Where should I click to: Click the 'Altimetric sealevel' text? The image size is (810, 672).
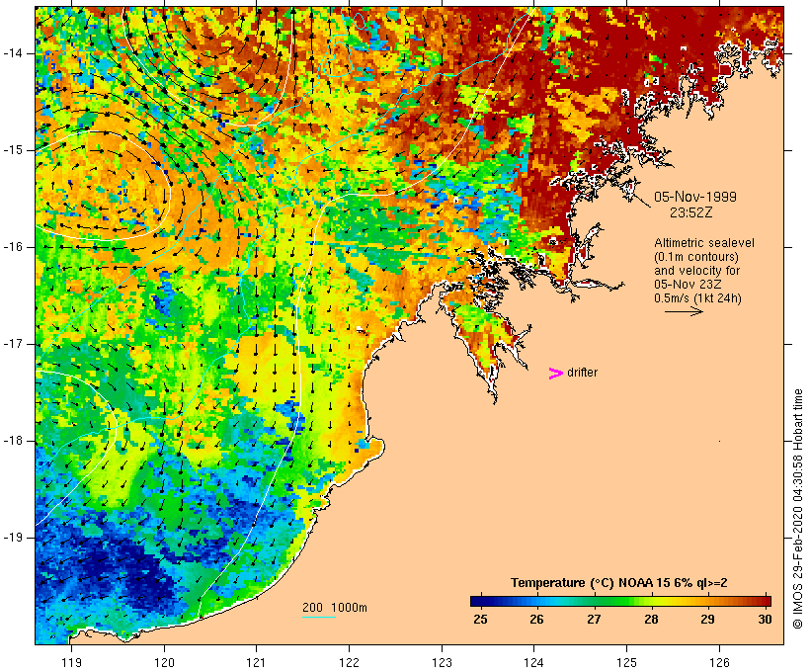point(704,243)
